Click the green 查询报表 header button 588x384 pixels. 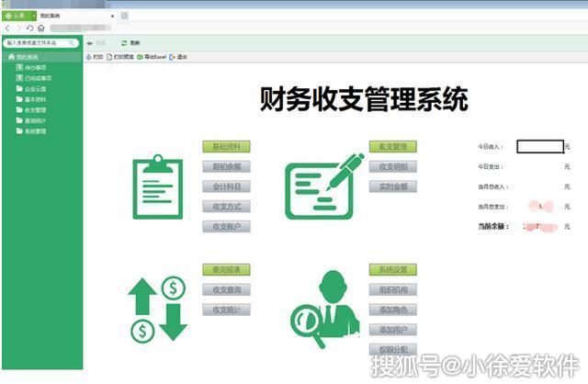pos(227,269)
